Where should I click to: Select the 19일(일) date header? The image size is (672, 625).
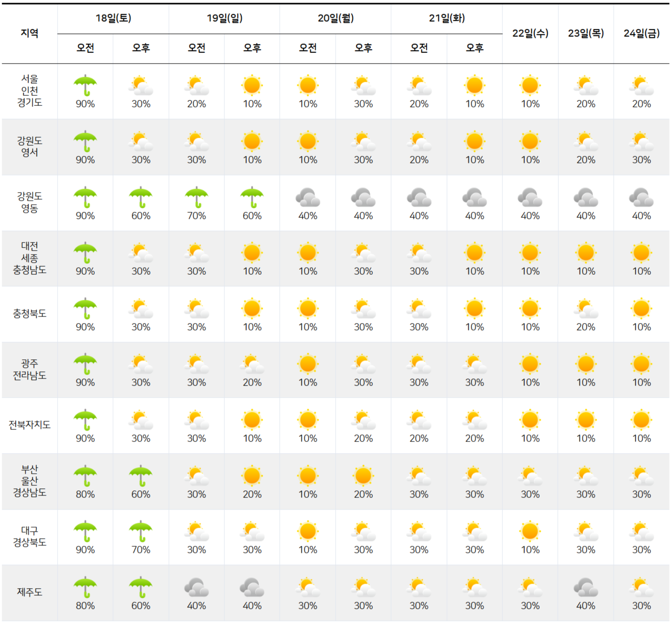[x=225, y=18]
